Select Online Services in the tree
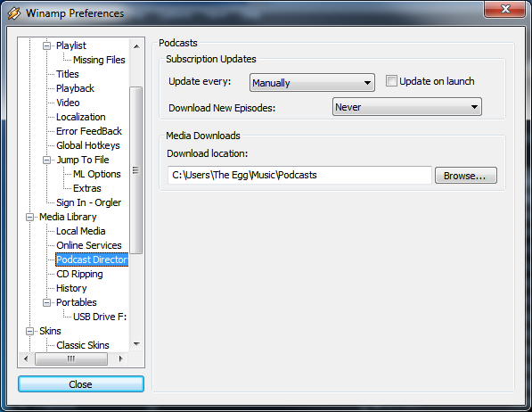This screenshot has width=532, height=412. pyautogui.click(x=89, y=245)
